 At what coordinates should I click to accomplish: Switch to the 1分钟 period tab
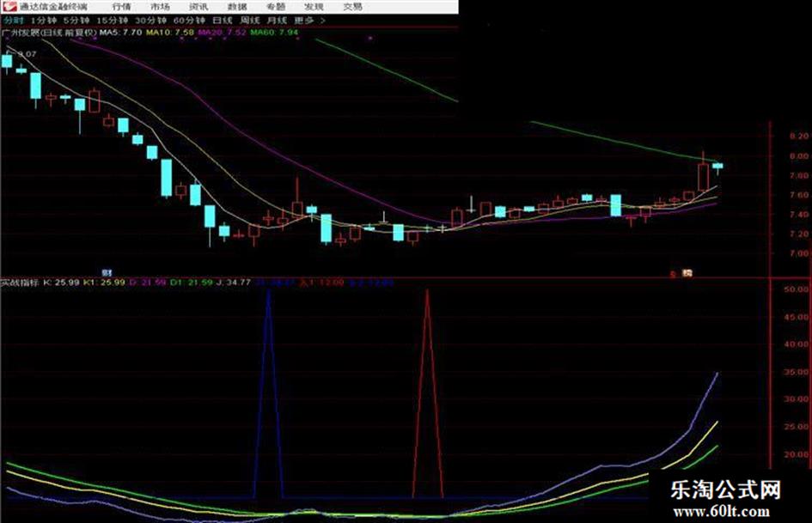[44, 21]
